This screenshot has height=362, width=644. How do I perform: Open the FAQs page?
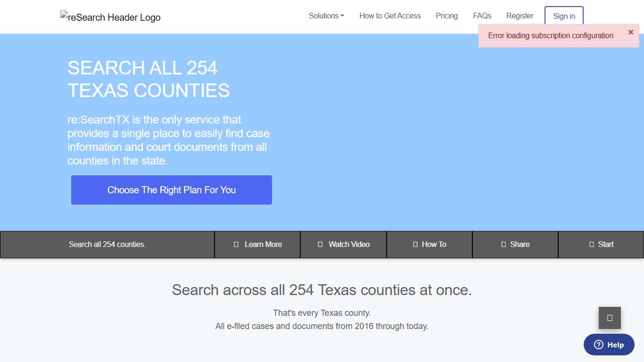coord(482,16)
